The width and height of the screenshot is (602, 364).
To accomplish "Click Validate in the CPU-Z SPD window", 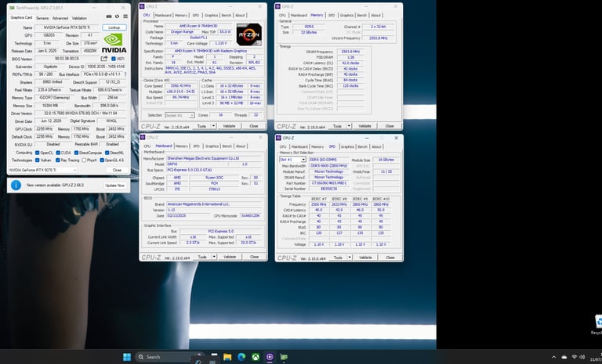I will pos(365,258).
